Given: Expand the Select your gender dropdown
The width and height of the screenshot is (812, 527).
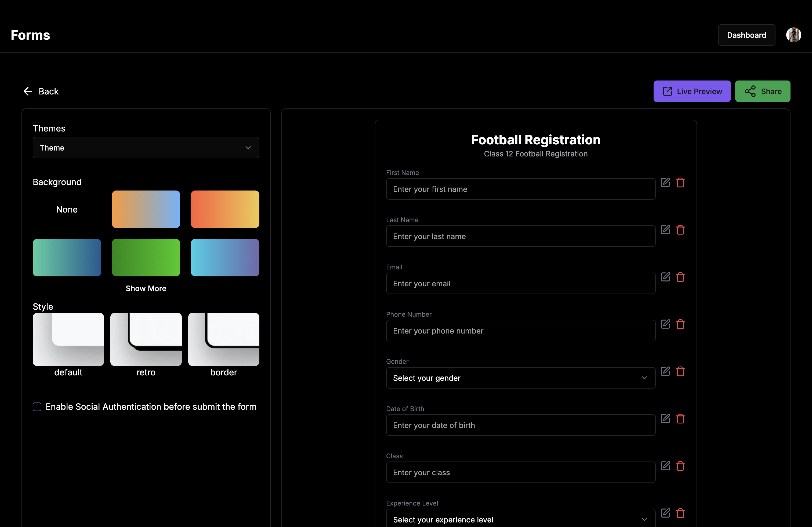Looking at the screenshot, I should pyautogui.click(x=520, y=378).
